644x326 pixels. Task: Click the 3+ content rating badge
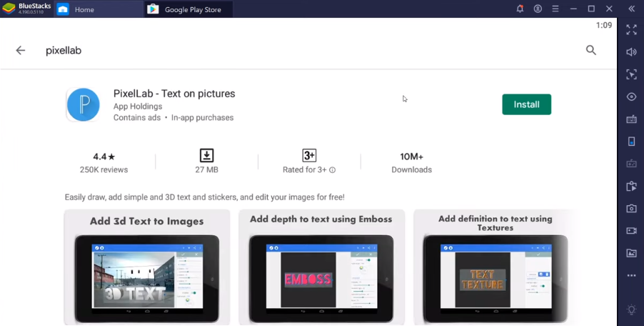pos(309,155)
